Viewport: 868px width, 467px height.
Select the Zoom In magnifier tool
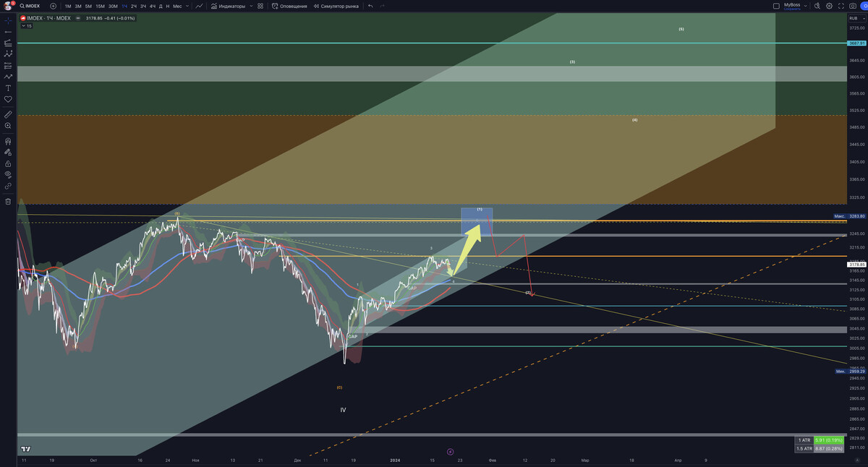pos(8,126)
